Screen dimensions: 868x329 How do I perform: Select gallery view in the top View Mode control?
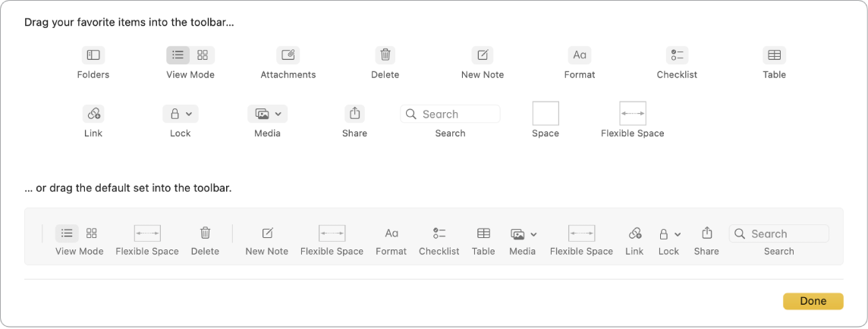click(x=203, y=55)
